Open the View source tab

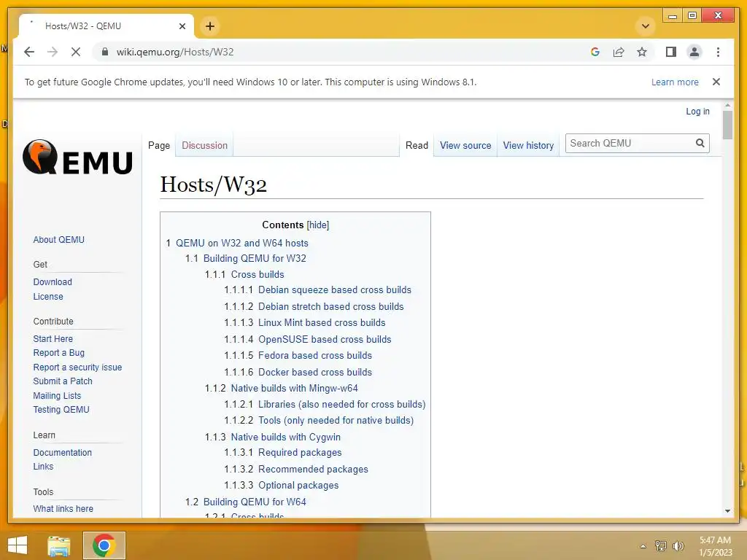[x=465, y=145]
